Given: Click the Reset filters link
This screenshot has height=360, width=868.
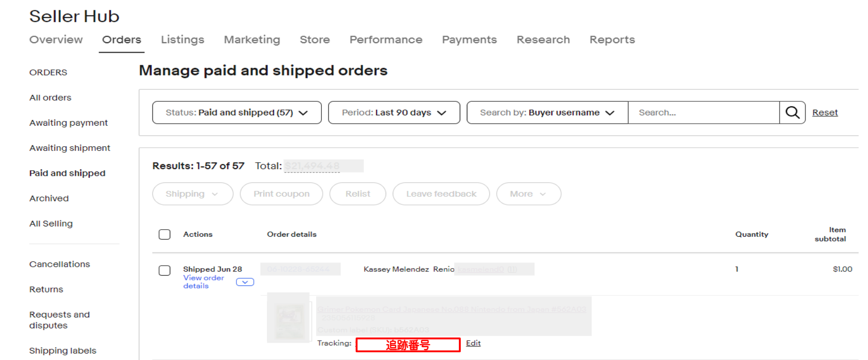Looking at the screenshot, I should 825,112.
